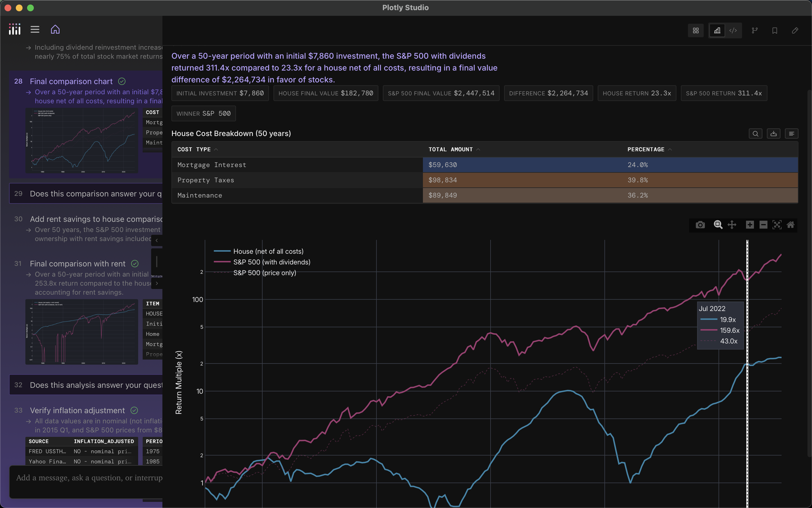Select the Property Taxes row
This screenshot has height=508, width=812.
click(x=484, y=180)
